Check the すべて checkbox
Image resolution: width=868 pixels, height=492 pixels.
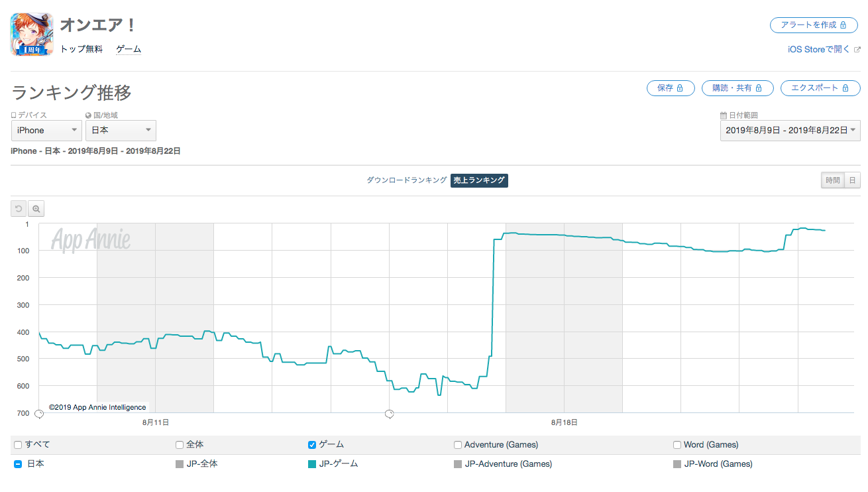(18, 445)
